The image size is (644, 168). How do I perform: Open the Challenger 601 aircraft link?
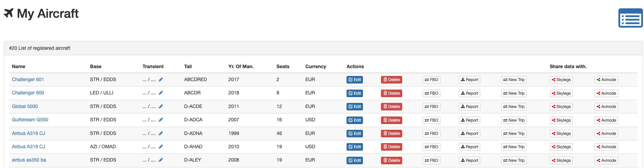(28, 80)
